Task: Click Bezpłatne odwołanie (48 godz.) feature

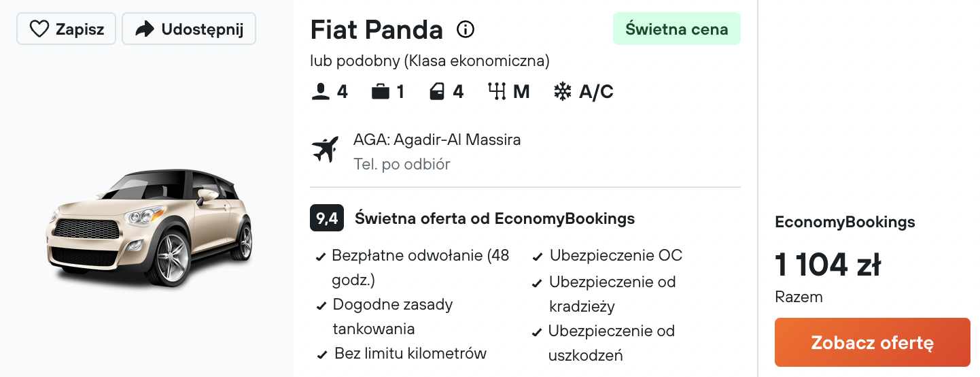Action: (x=421, y=267)
